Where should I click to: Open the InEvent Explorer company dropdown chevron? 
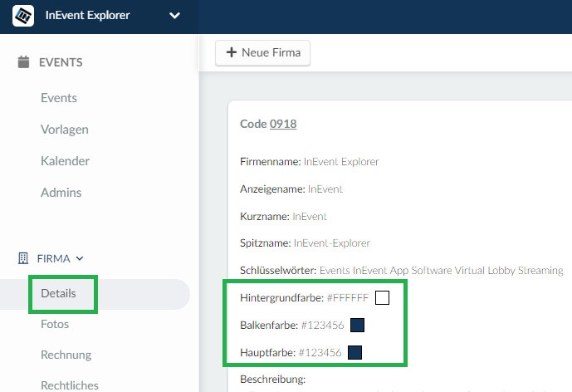[174, 16]
